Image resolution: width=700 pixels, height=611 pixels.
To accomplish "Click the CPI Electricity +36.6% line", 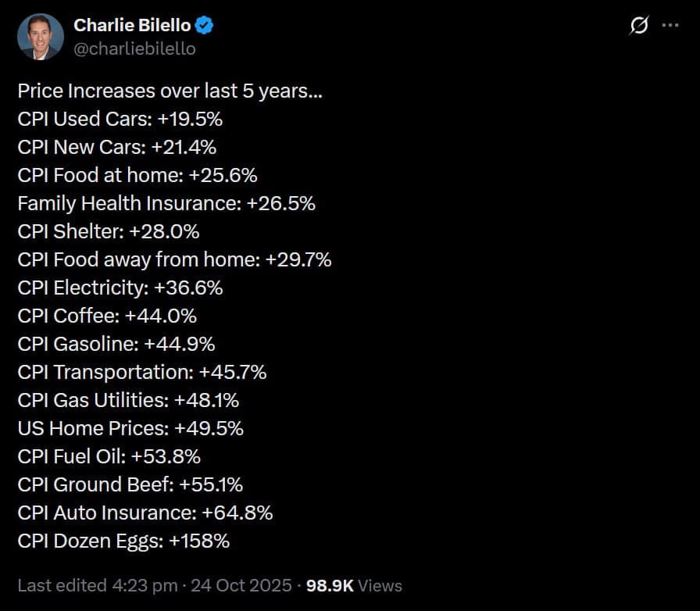I will [x=120, y=288].
